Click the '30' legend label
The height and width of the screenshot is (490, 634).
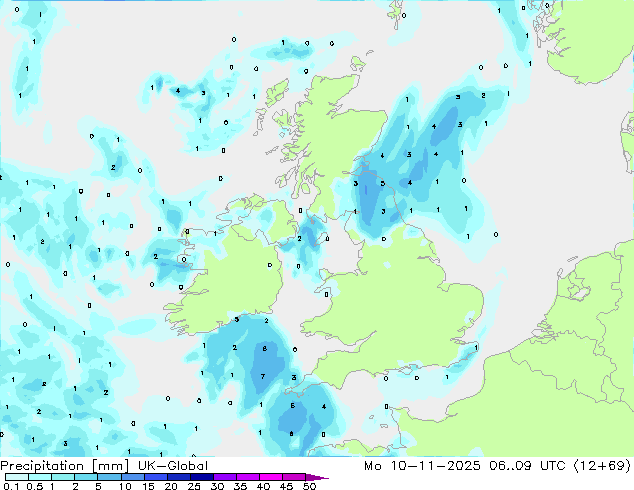(x=217, y=486)
